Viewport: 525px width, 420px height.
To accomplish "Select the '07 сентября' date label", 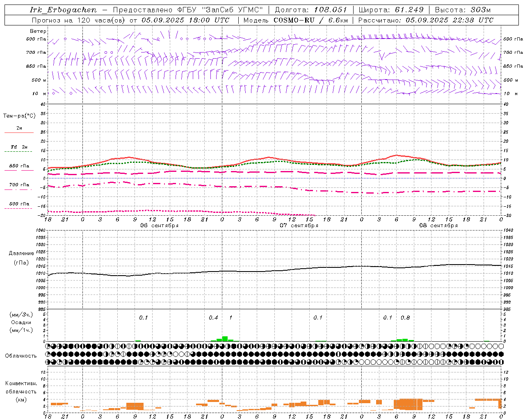I will tap(299, 225).
